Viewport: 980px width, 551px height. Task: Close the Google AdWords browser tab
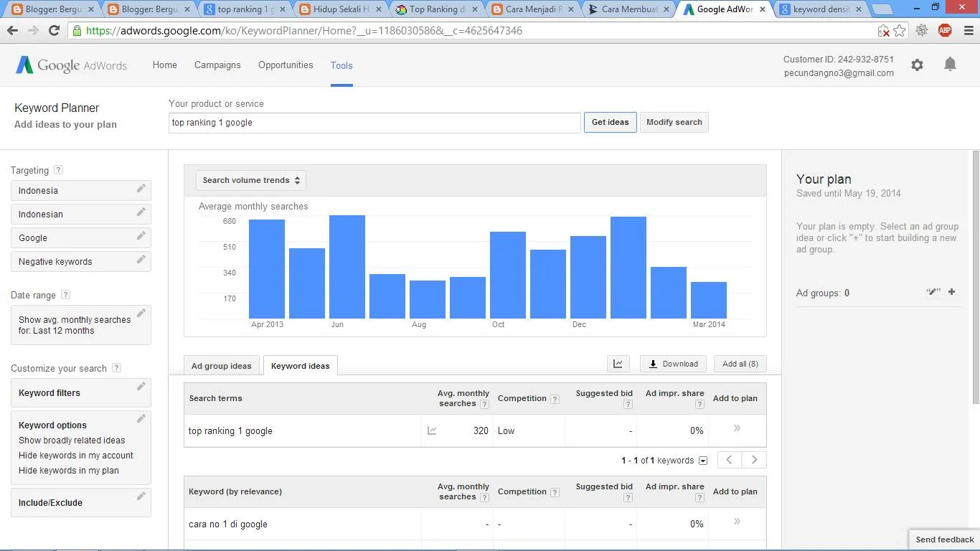coord(761,9)
